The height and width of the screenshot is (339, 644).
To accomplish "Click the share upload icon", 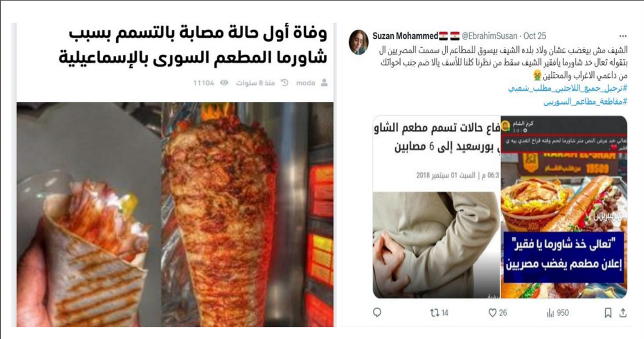I will coord(623,313).
